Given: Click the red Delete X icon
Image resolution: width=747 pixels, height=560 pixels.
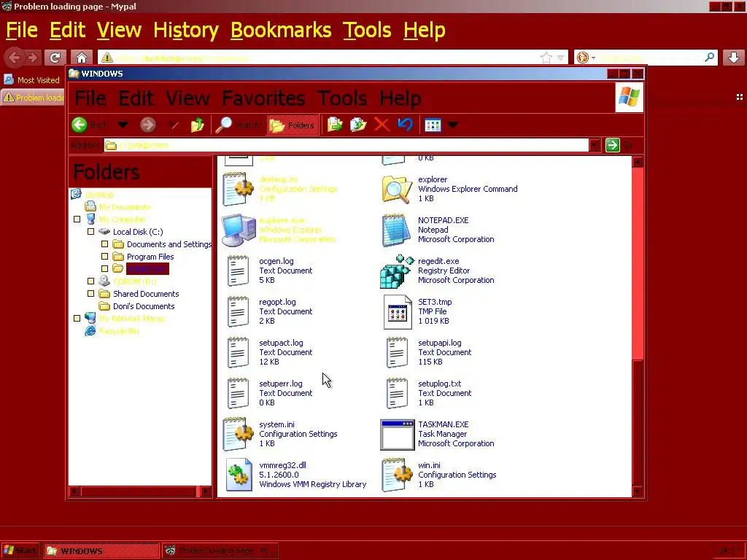Looking at the screenshot, I should click(382, 125).
